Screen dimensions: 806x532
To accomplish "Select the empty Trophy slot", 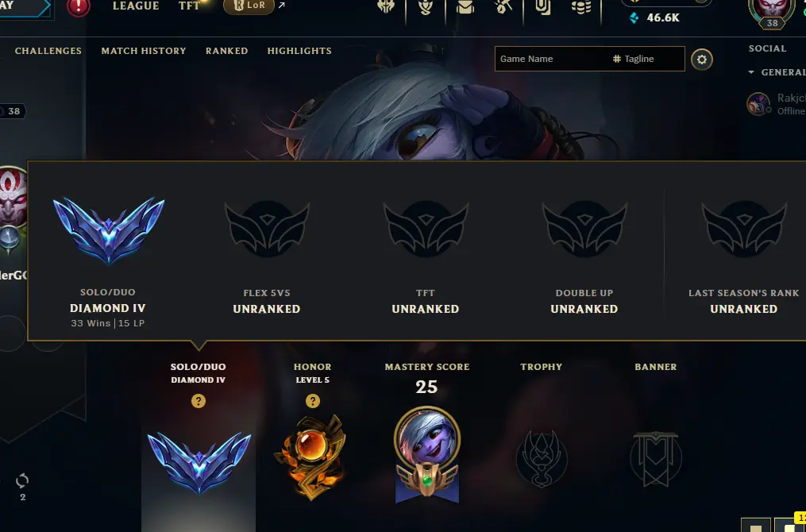I will (x=542, y=458).
